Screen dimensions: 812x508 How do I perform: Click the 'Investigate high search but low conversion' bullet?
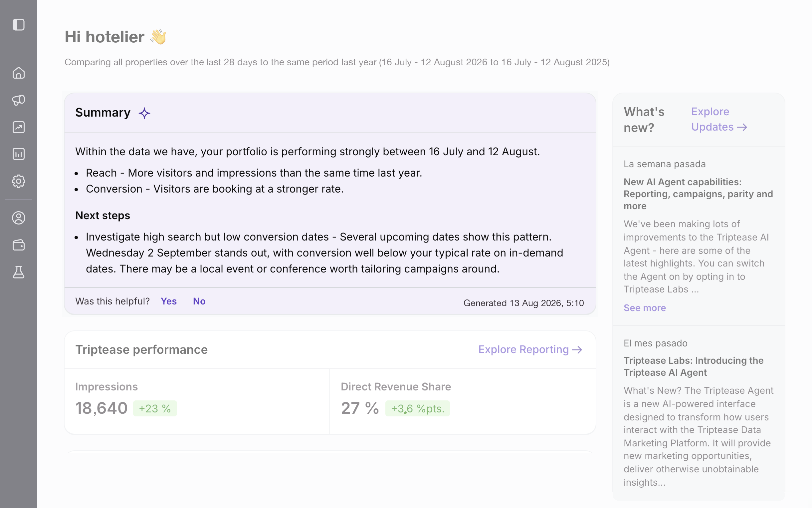(324, 253)
